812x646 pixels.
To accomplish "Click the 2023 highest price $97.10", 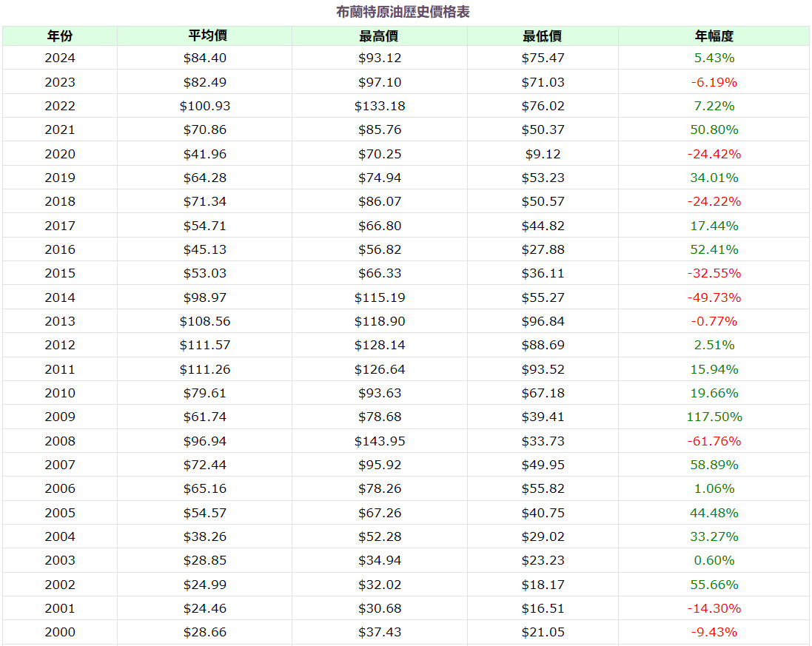I will point(380,82).
